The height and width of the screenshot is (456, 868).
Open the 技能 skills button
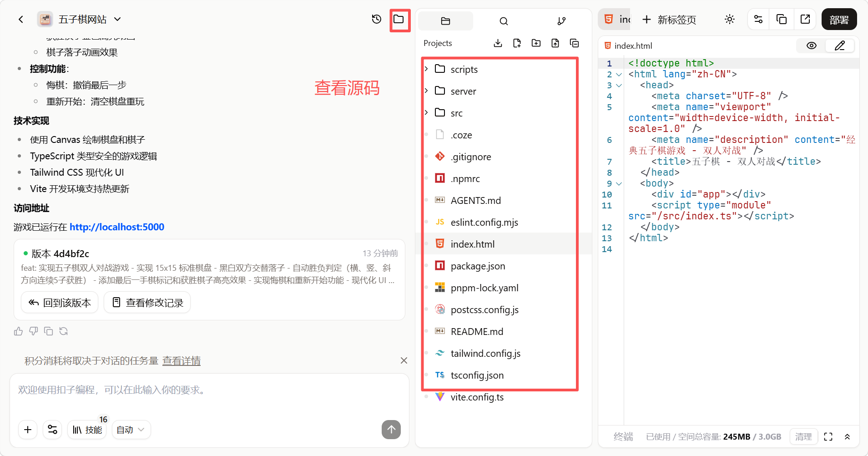tap(87, 430)
